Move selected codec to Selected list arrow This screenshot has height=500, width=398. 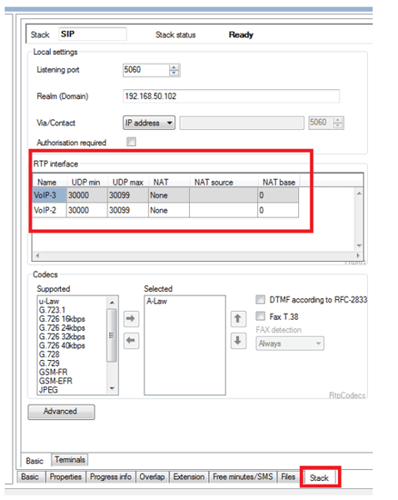131,319
